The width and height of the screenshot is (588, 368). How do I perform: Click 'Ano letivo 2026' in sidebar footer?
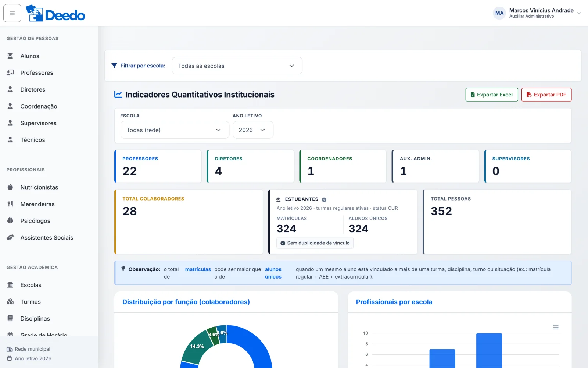coord(33,358)
